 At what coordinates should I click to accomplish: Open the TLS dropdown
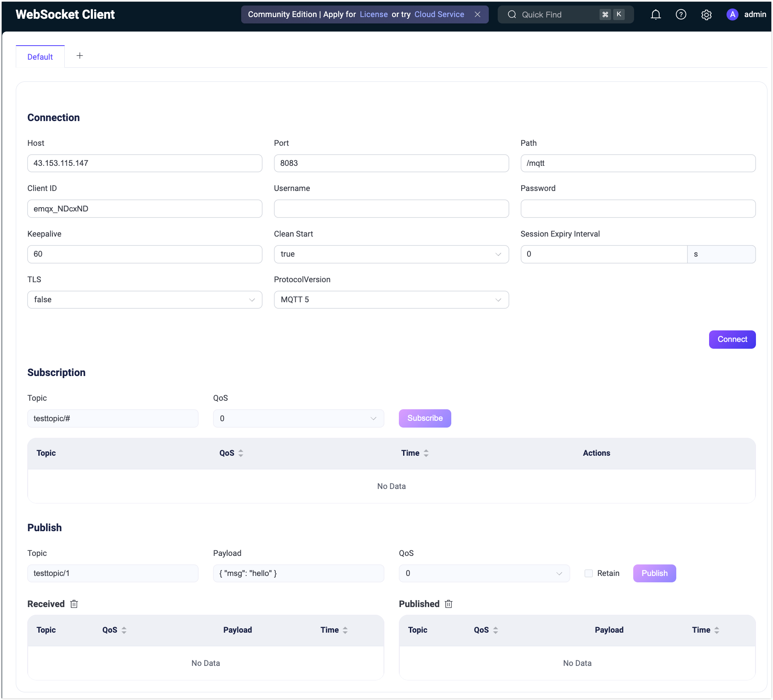click(144, 300)
